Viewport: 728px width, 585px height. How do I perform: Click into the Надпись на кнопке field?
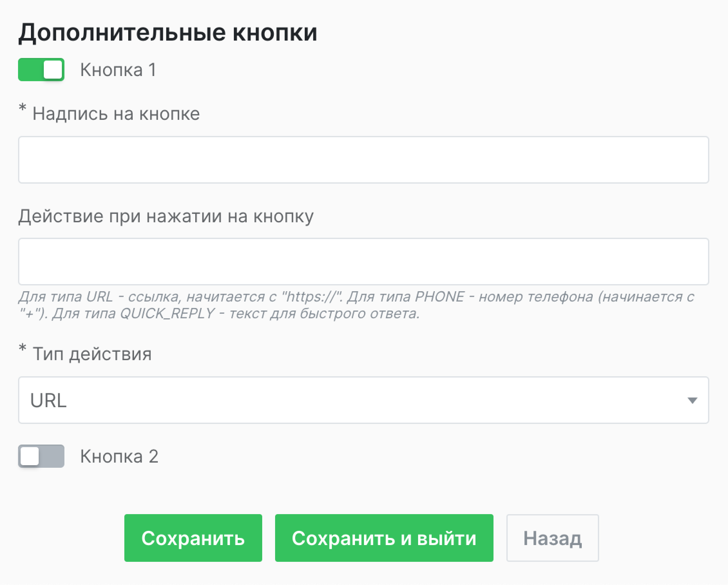pyautogui.click(x=364, y=160)
